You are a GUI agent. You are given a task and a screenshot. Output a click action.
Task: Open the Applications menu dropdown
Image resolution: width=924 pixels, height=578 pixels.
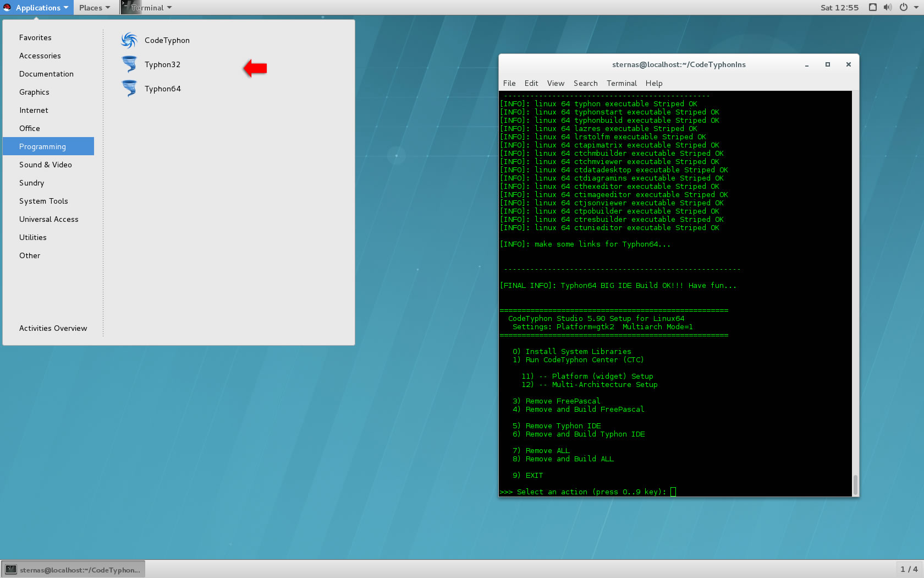37,7
